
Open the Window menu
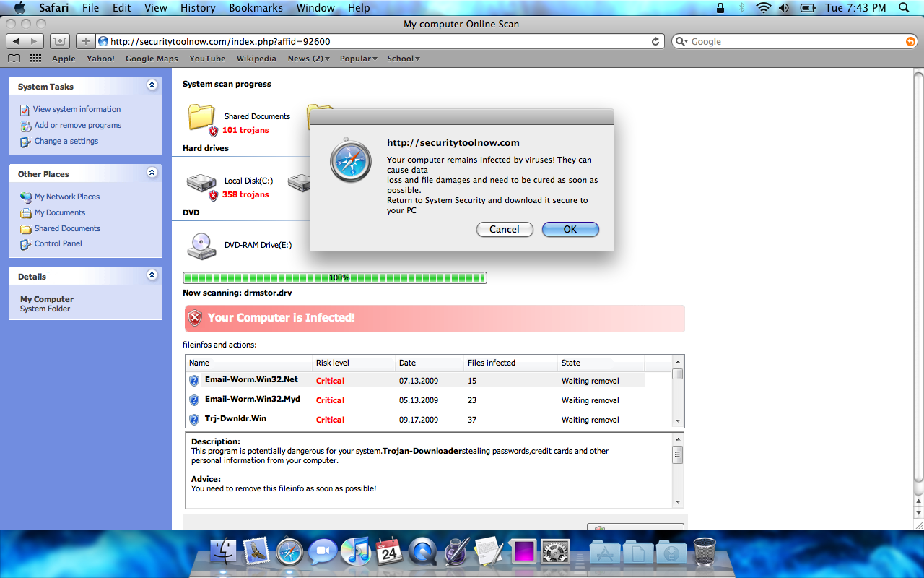coord(316,8)
